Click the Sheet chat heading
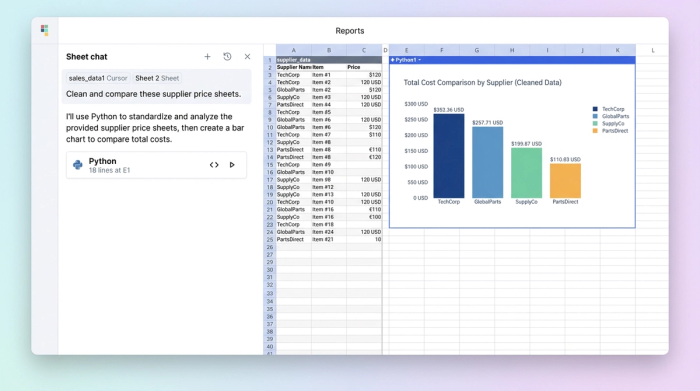 [x=87, y=57]
